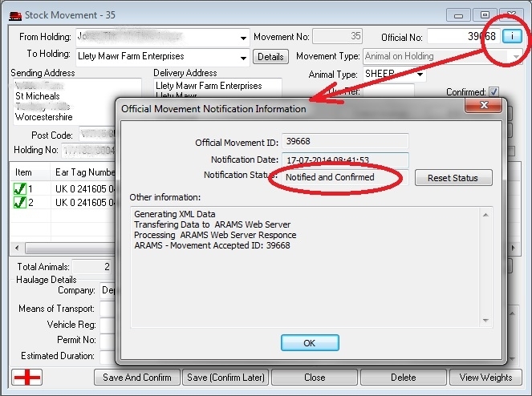Close the Official Movement Notification dialog

tap(484, 105)
